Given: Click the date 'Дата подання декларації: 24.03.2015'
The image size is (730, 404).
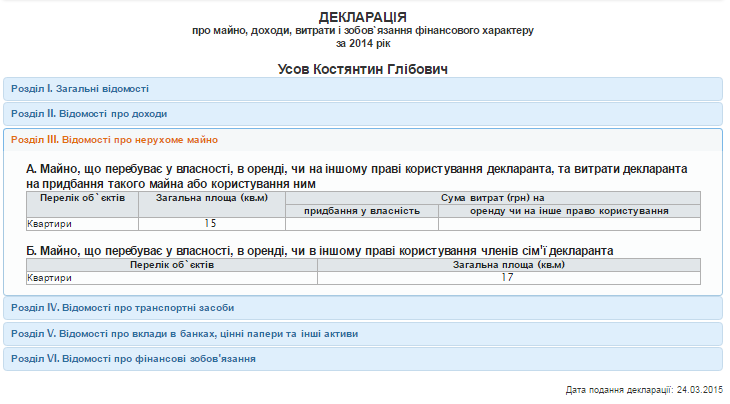Looking at the screenshot, I should [644, 390].
